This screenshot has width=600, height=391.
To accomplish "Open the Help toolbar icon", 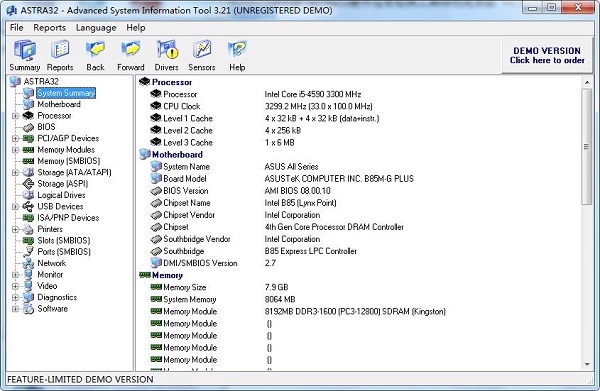I will click(237, 55).
